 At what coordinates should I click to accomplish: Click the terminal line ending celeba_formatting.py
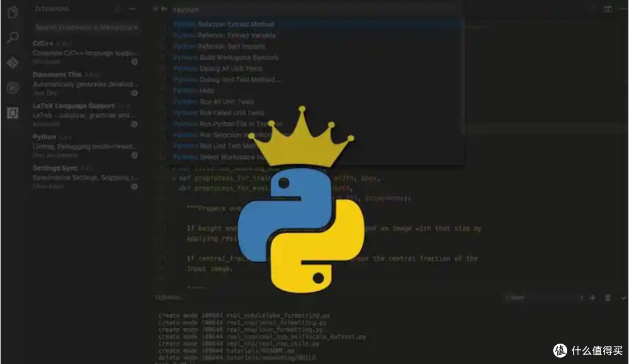244,316
